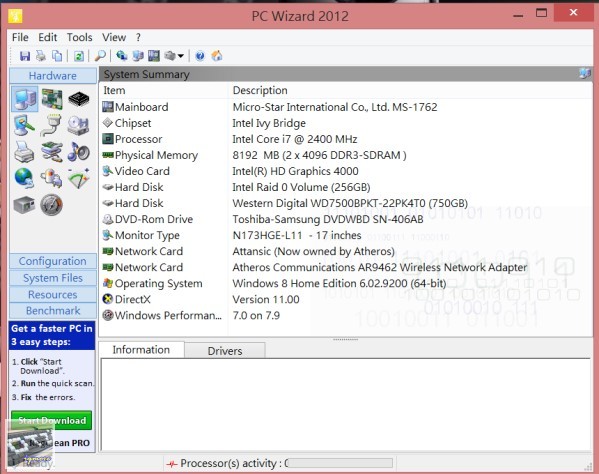Open the File menu
Viewport: 599px width, 474px height.
click(x=20, y=37)
